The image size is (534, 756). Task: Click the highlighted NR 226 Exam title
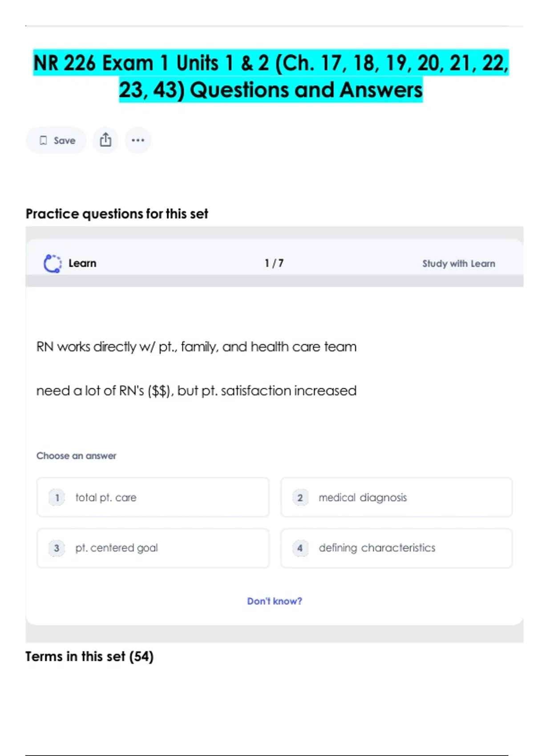271,76
